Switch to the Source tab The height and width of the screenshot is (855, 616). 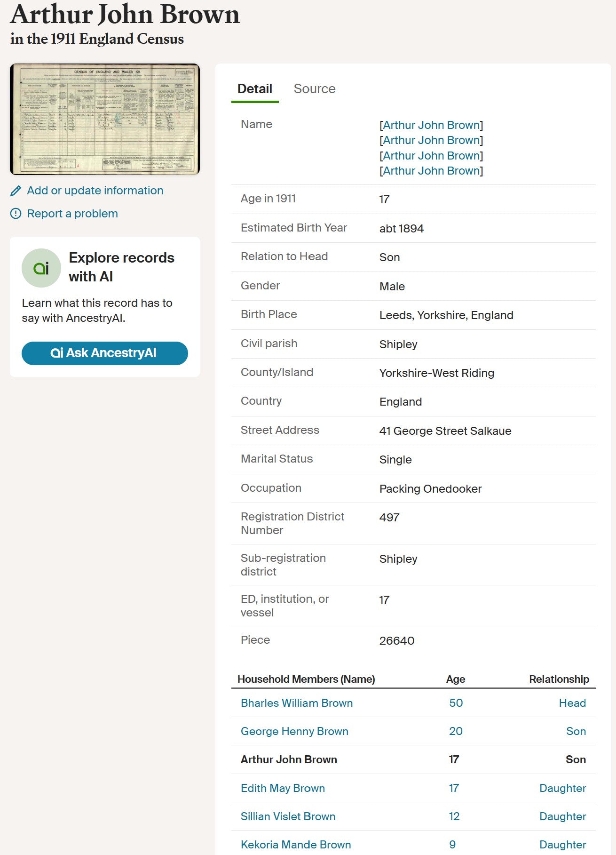pyautogui.click(x=314, y=89)
